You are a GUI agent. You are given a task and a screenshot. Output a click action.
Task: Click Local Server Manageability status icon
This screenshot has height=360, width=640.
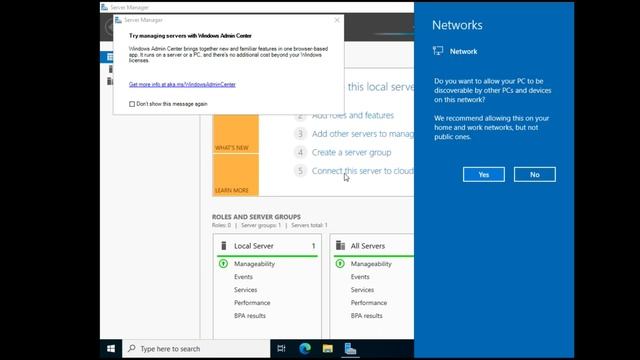pos(223,264)
